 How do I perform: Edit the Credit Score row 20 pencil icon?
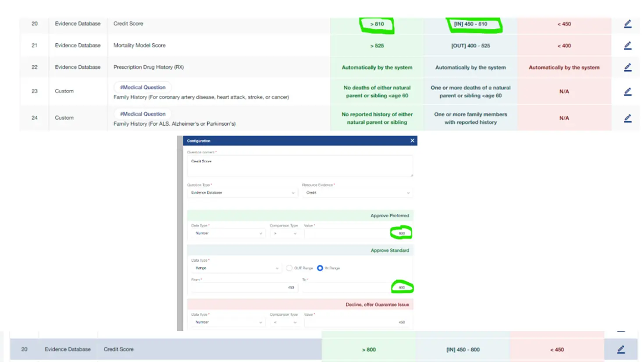(x=627, y=24)
